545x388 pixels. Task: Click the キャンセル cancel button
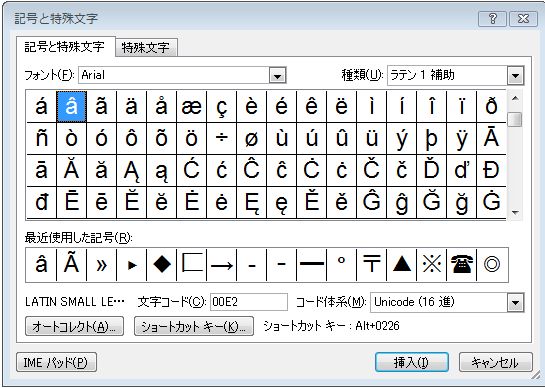click(496, 363)
